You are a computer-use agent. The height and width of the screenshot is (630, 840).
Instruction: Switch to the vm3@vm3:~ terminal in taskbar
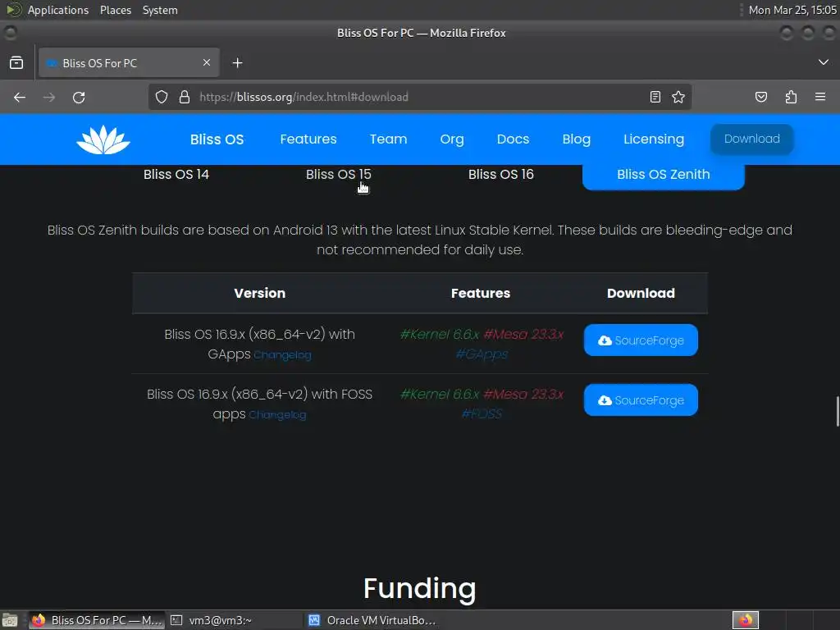click(234, 620)
